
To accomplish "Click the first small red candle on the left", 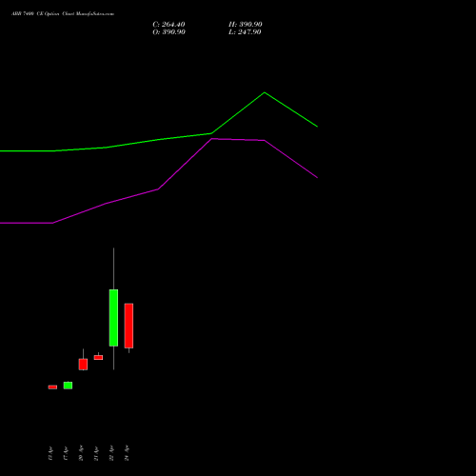I will [x=52, y=387].
